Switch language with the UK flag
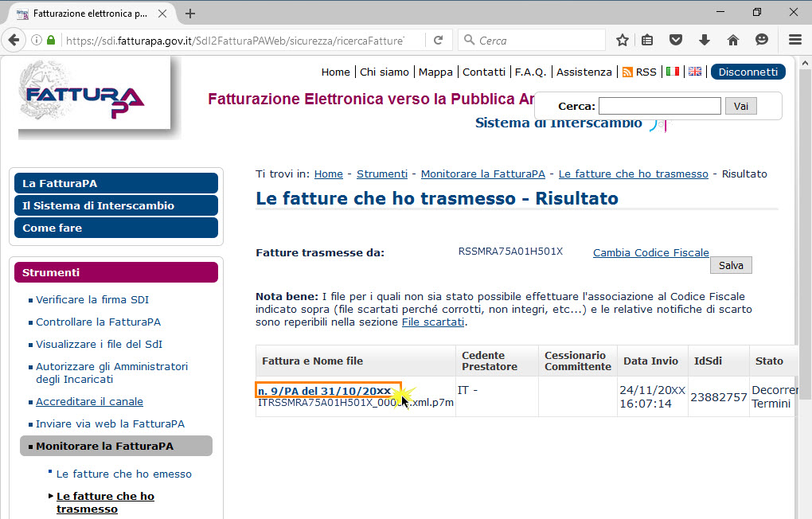This screenshot has width=812, height=519. pyautogui.click(x=695, y=72)
